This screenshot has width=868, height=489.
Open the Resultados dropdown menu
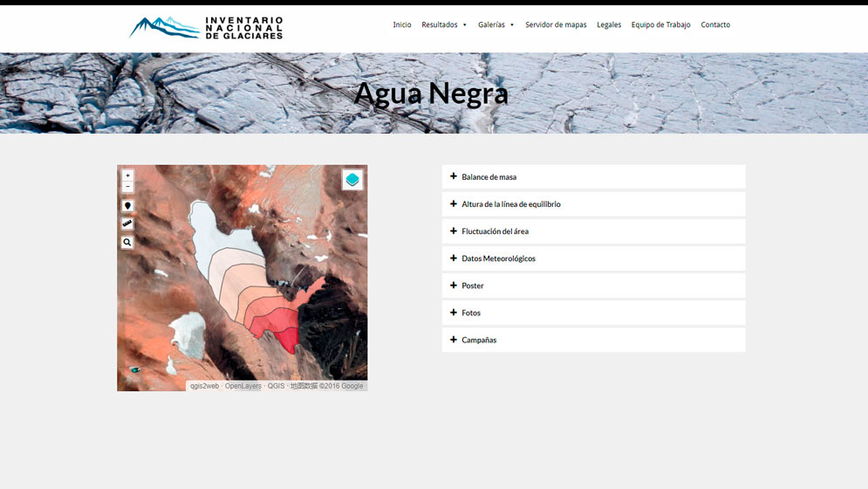[444, 24]
